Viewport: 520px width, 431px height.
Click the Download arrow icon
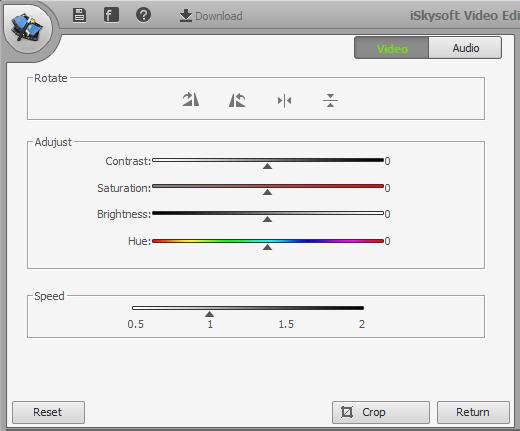click(x=185, y=16)
